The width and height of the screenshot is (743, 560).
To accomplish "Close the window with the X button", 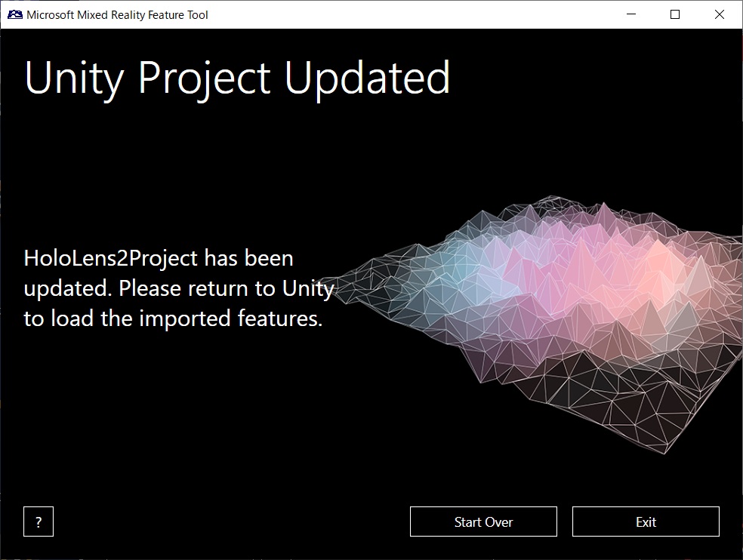I will click(x=720, y=14).
